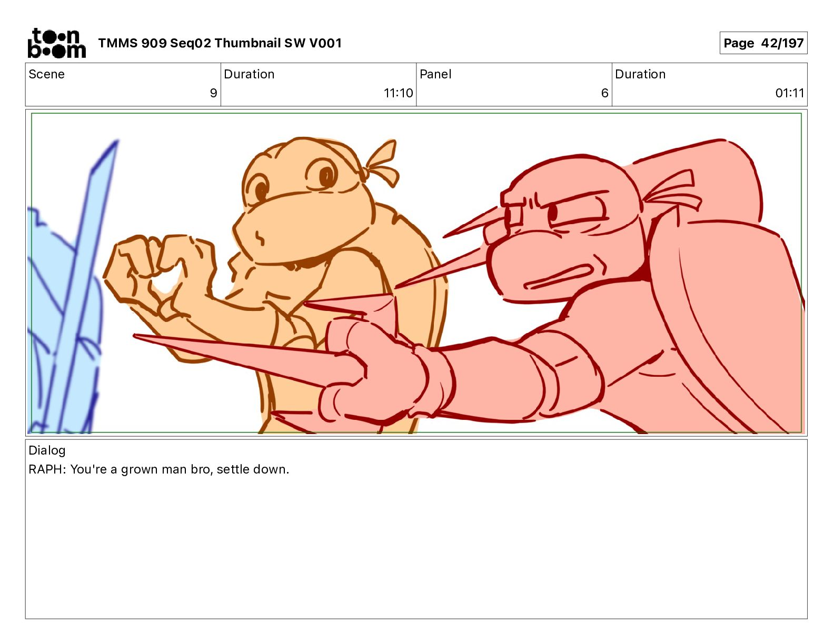
Task: Click the Toon Boom logo
Action: pos(56,43)
